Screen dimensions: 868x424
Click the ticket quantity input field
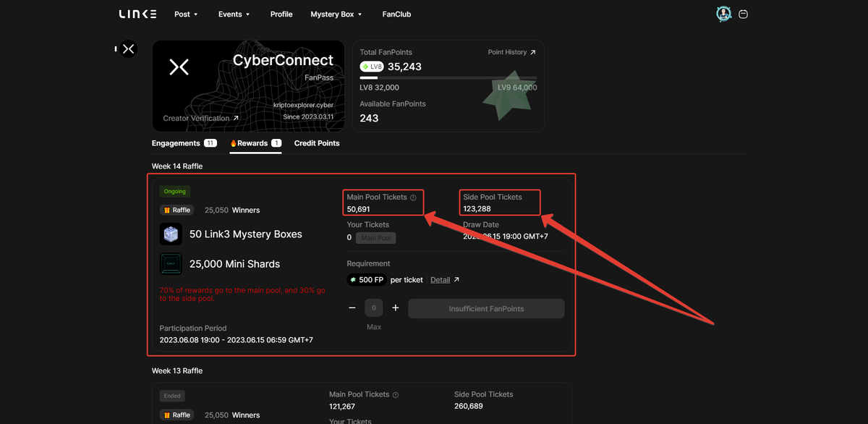click(x=374, y=308)
